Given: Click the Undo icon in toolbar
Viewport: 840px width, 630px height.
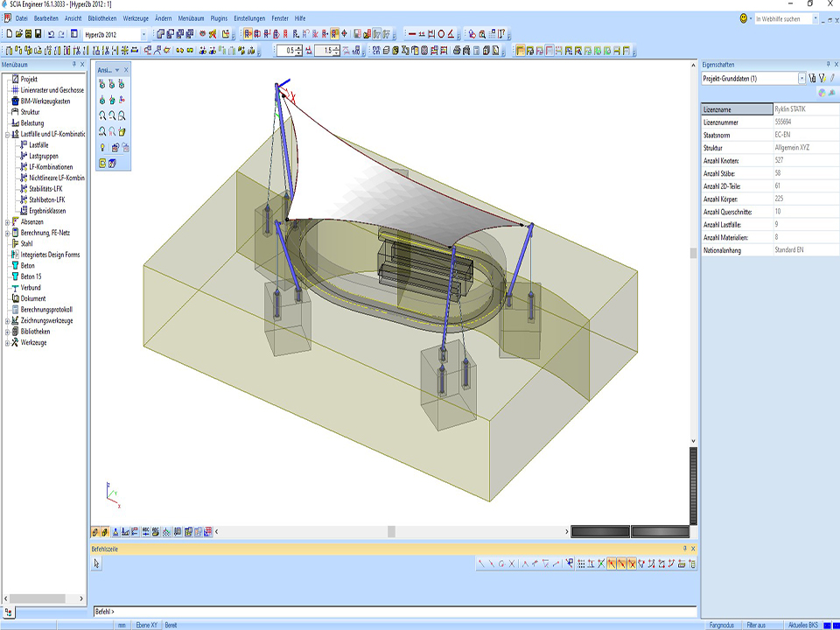Looking at the screenshot, I should pyautogui.click(x=51, y=33).
